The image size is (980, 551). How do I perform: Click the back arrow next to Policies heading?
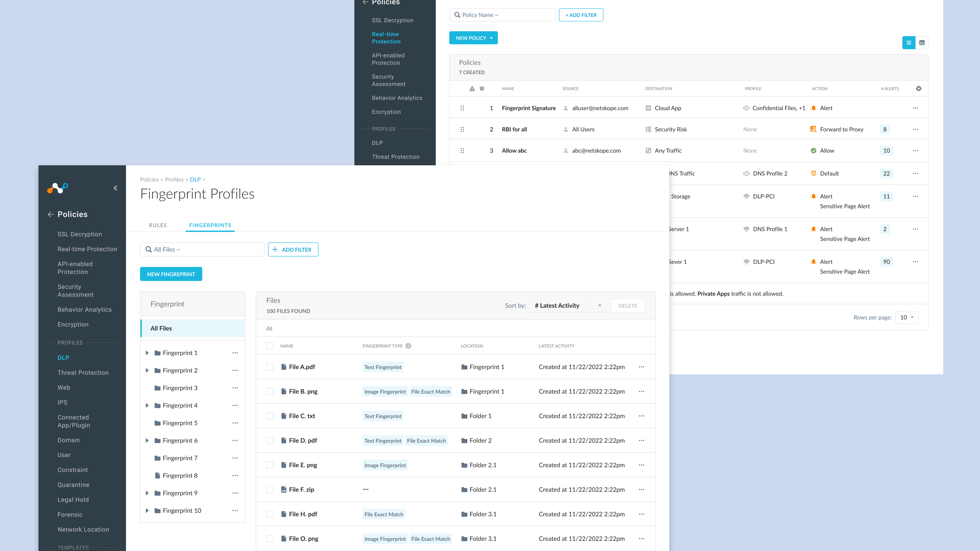click(x=51, y=214)
